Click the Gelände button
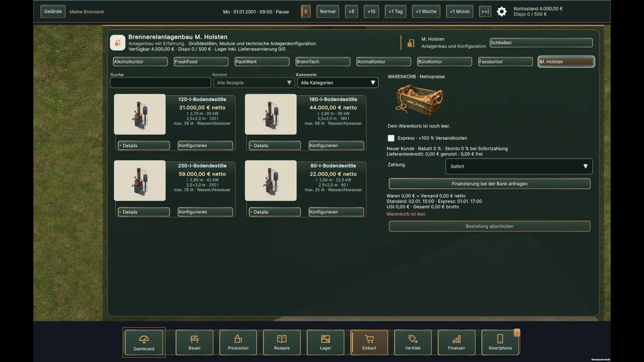This screenshot has width=644, height=362. [53, 12]
